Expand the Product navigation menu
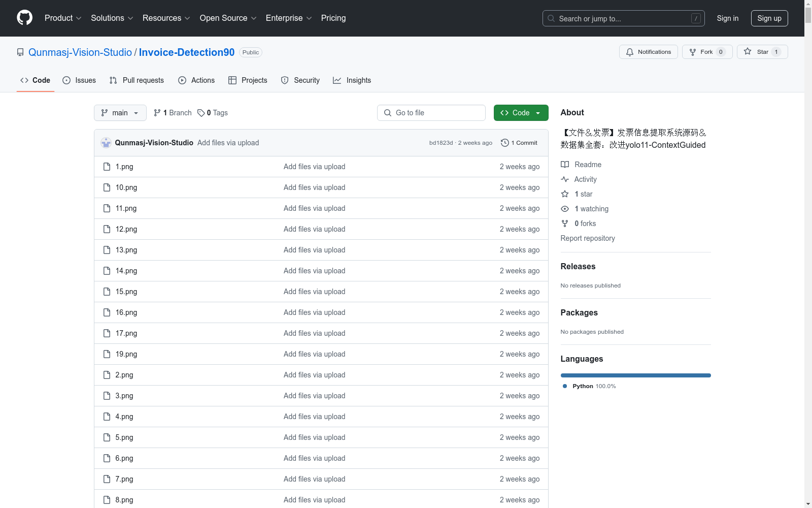The image size is (812, 508). point(63,18)
